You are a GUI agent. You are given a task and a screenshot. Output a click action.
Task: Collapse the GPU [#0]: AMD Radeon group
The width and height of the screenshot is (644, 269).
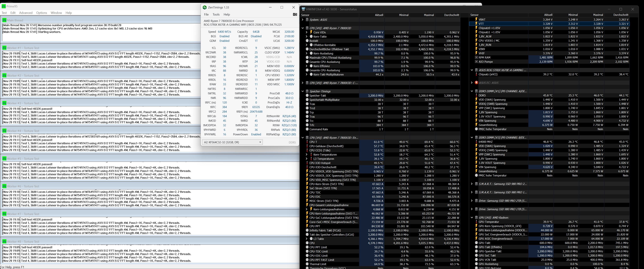(472, 218)
